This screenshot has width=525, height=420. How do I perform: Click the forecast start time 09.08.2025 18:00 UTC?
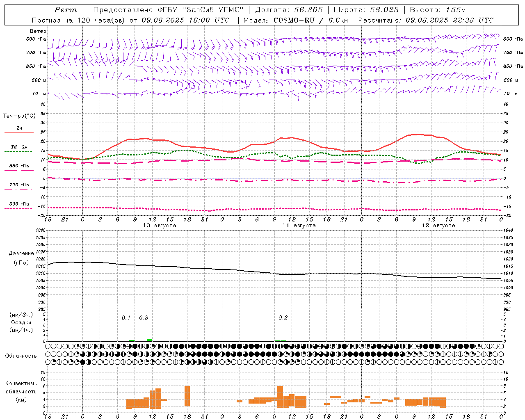[186, 20]
